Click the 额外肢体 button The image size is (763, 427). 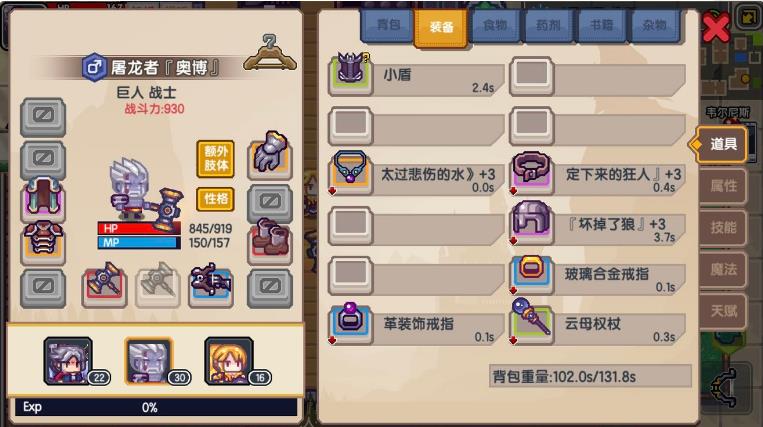216,159
